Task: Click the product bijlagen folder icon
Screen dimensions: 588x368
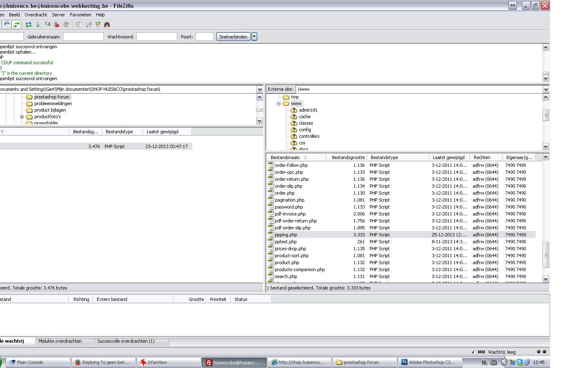Action: point(29,110)
